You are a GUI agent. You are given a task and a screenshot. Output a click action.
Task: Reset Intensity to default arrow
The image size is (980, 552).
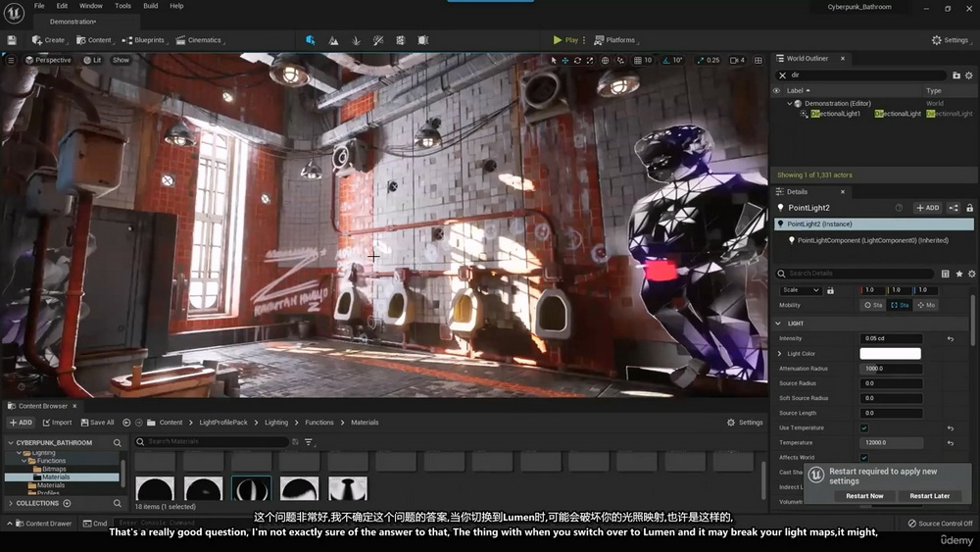(951, 338)
